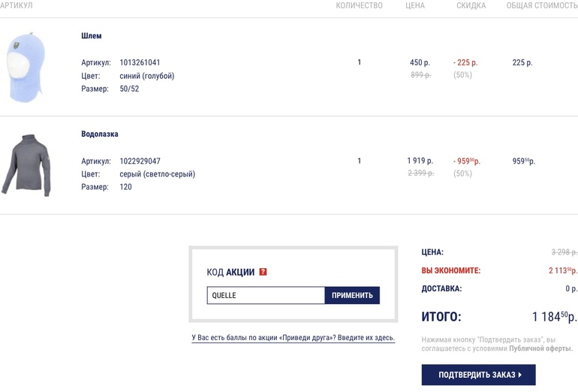Click the turtleneck's crossed-out 2 399 р. price
Screen dimensions: 578x392
coord(420,173)
